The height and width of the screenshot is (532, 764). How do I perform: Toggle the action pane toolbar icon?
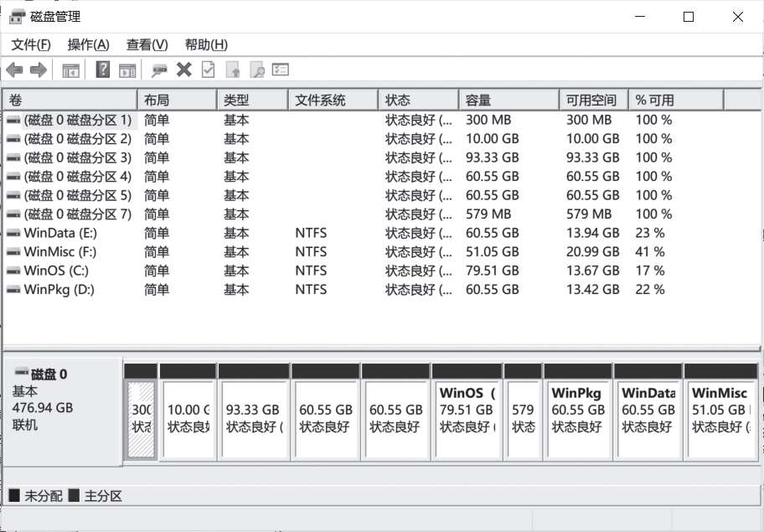coord(127,70)
